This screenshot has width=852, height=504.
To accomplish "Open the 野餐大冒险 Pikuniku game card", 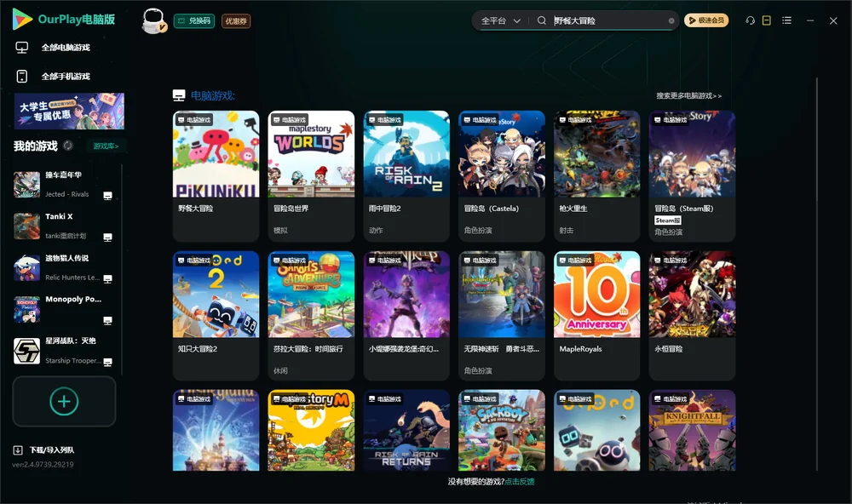I will [x=216, y=176].
